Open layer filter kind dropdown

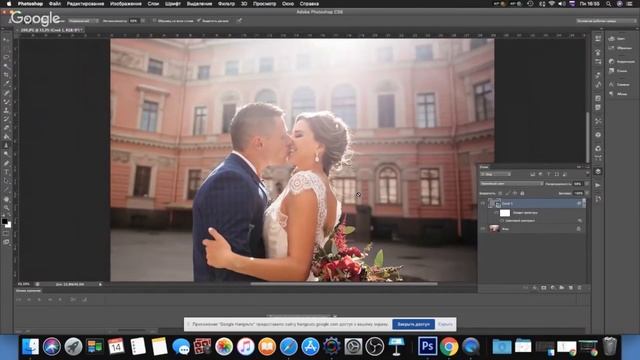pos(496,174)
